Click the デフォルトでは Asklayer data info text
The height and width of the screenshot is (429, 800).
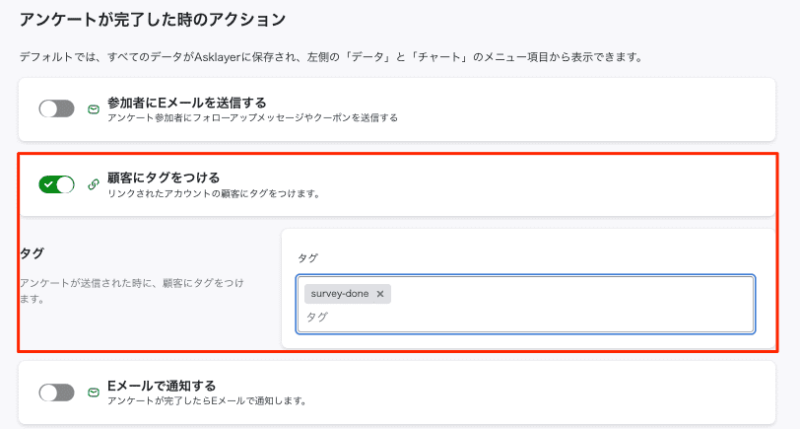(331, 57)
